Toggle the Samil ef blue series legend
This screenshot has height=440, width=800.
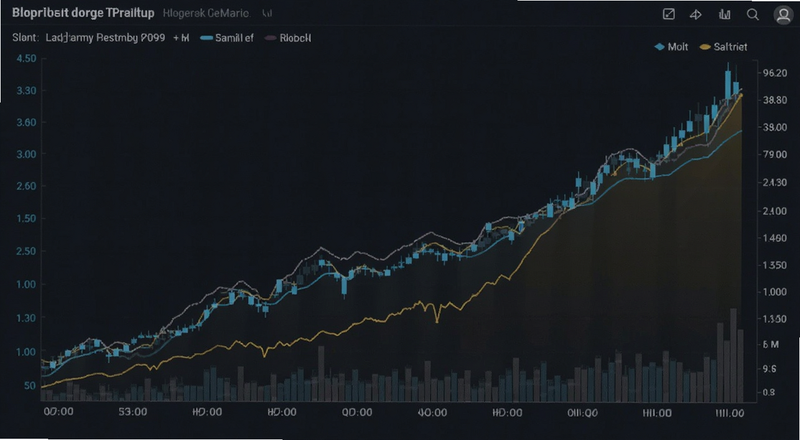pos(227,38)
